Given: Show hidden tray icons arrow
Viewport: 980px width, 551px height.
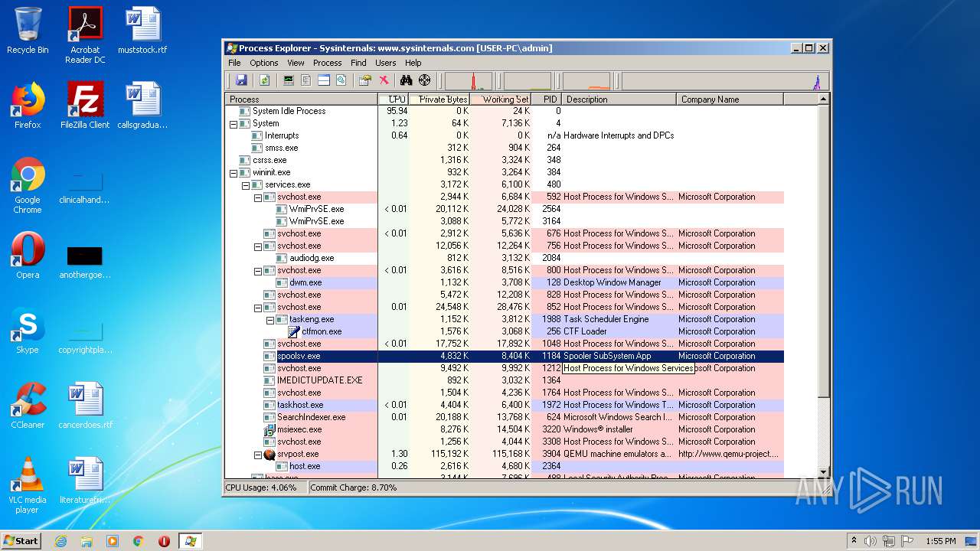Looking at the screenshot, I should coord(854,541).
